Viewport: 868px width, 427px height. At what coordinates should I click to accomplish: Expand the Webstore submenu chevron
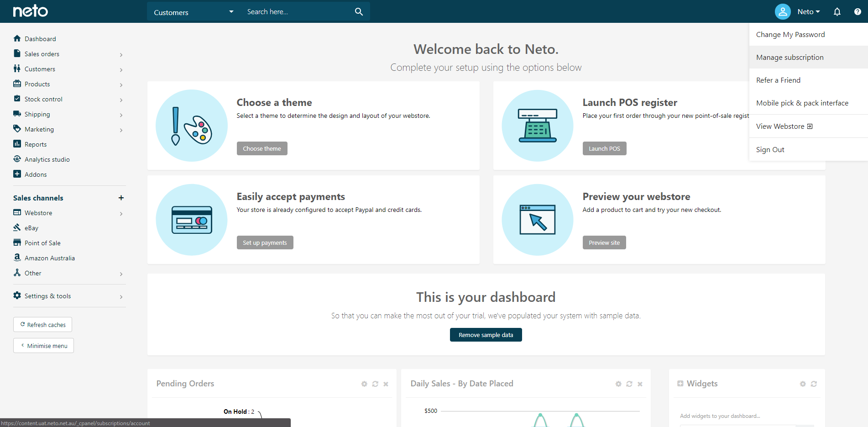click(x=121, y=214)
